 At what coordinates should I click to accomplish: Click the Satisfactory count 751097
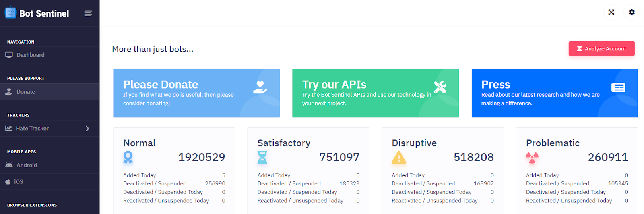coord(339,157)
